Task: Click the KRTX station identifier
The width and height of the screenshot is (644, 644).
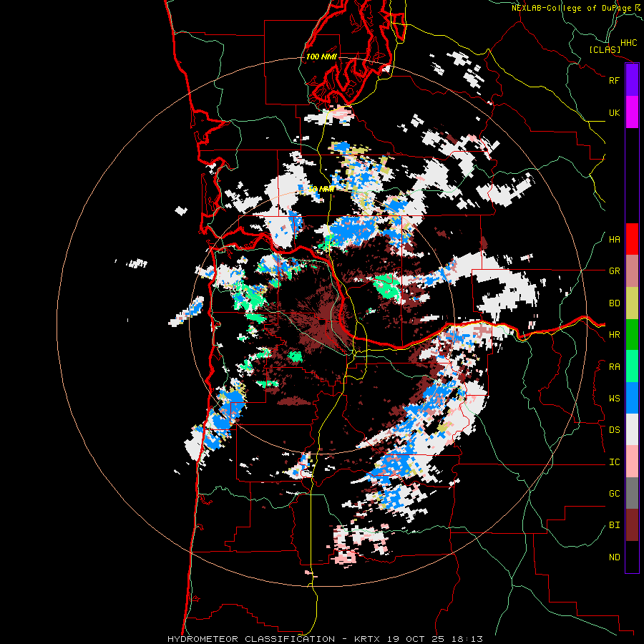Action: pos(368,639)
